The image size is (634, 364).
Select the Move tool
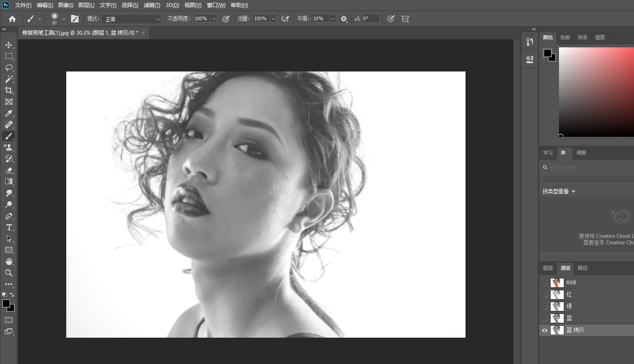pyautogui.click(x=9, y=45)
